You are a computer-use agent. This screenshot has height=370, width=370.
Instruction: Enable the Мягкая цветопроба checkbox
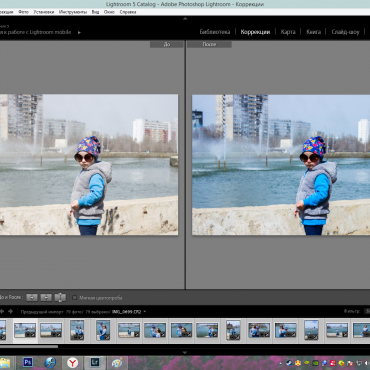click(75, 298)
